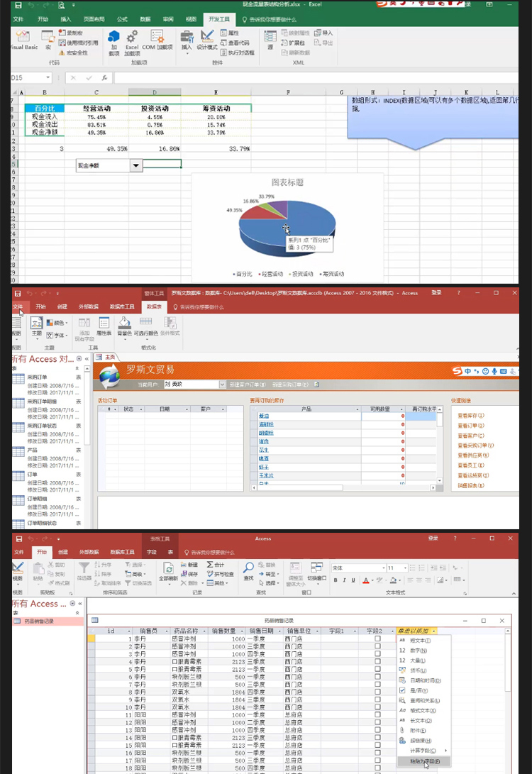
Task: Check 字段2 checkbox in row 5
Action: [x=377, y=669]
